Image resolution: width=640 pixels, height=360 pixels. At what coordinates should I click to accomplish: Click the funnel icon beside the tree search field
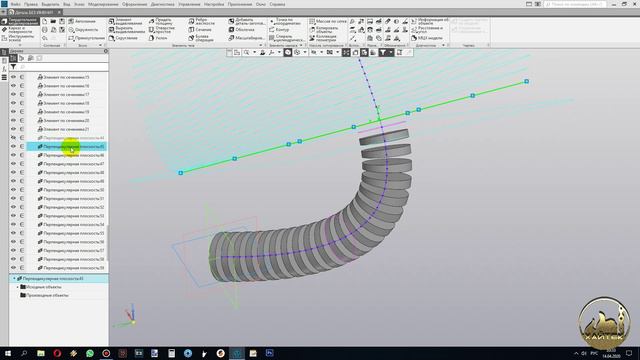point(13,67)
